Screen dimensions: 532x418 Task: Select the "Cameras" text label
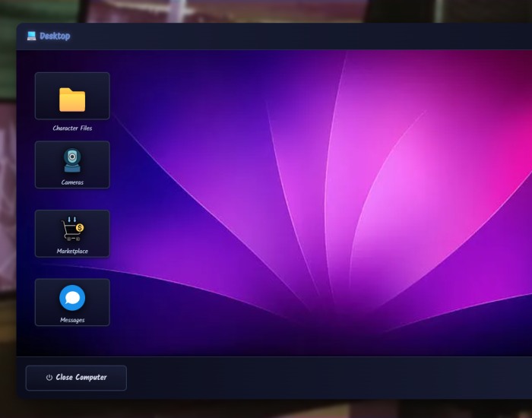tap(72, 182)
